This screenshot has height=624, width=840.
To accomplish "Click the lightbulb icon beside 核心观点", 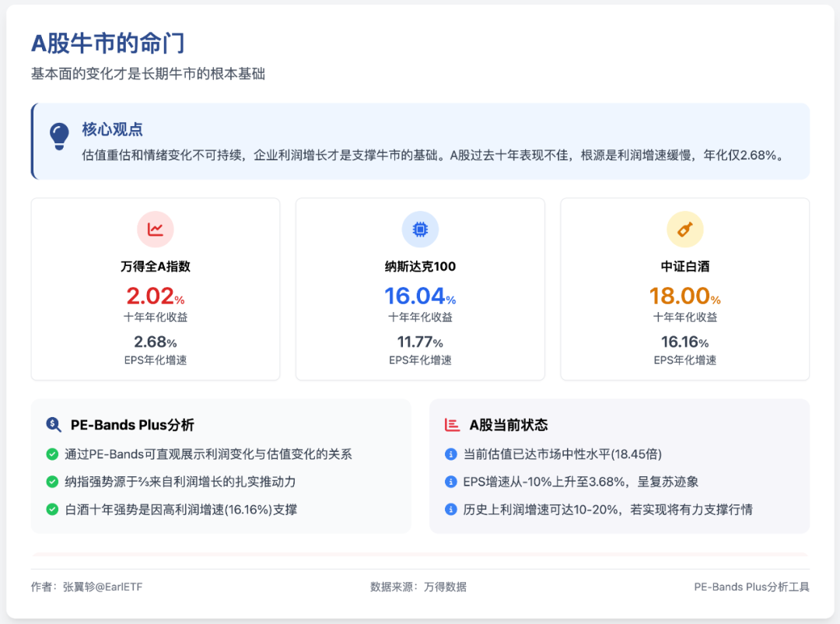I will (59, 136).
